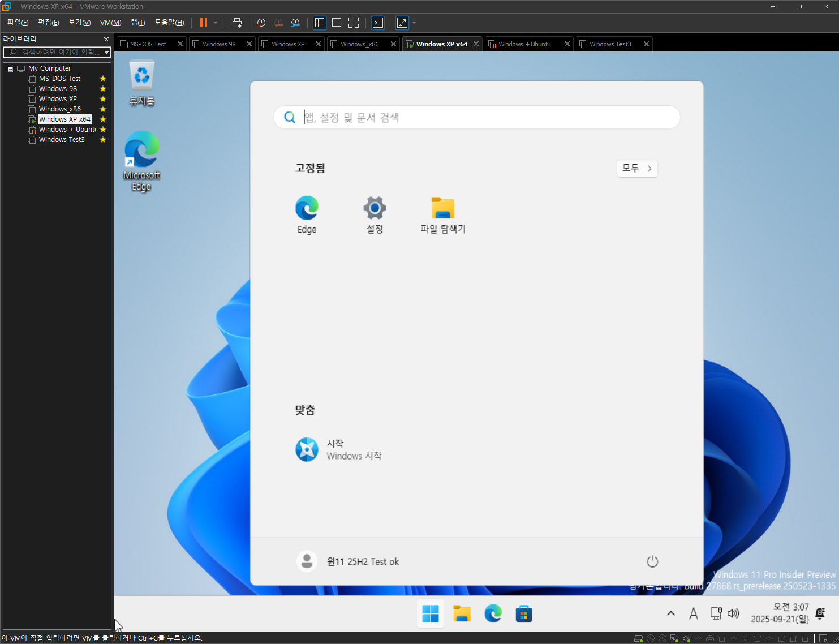Toggle the library sidebar view icon
Screen dimensions: 839x644
click(320, 23)
